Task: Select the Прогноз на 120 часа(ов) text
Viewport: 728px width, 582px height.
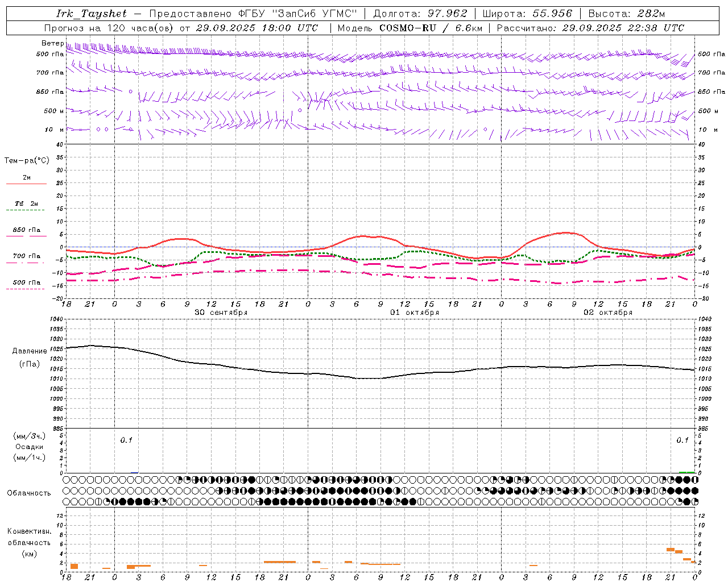Action: (x=109, y=28)
